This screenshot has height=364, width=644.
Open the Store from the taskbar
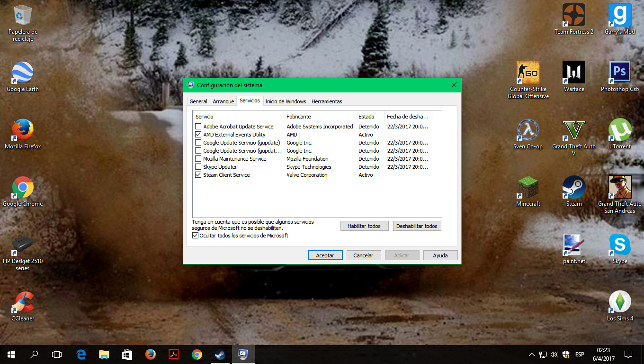click(127, 355)
